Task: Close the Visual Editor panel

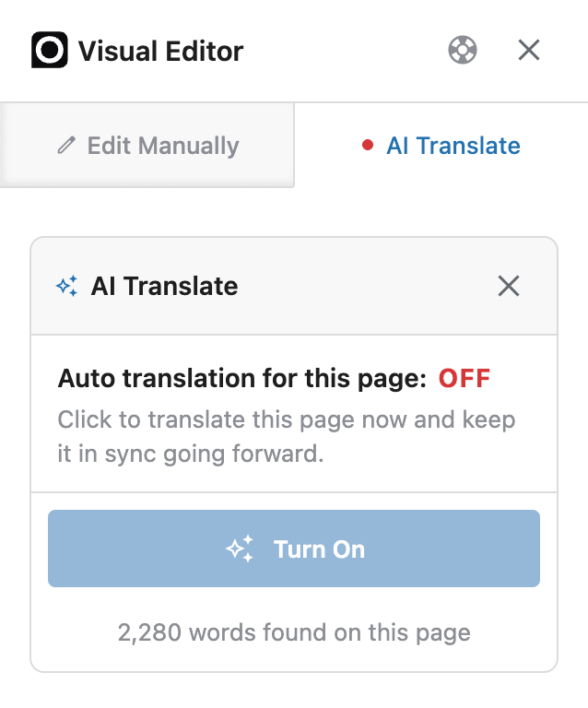Action: click(529, 50)
